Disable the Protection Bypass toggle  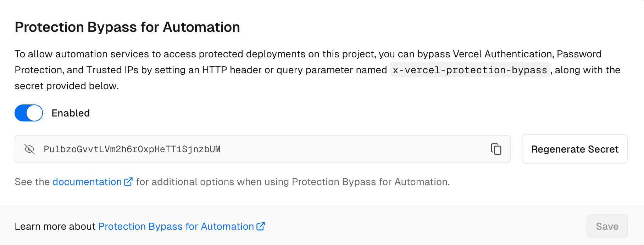click(x=28, y=113)
